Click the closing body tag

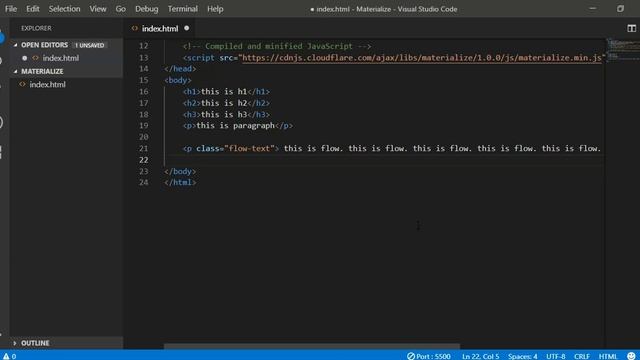[180, 171]
